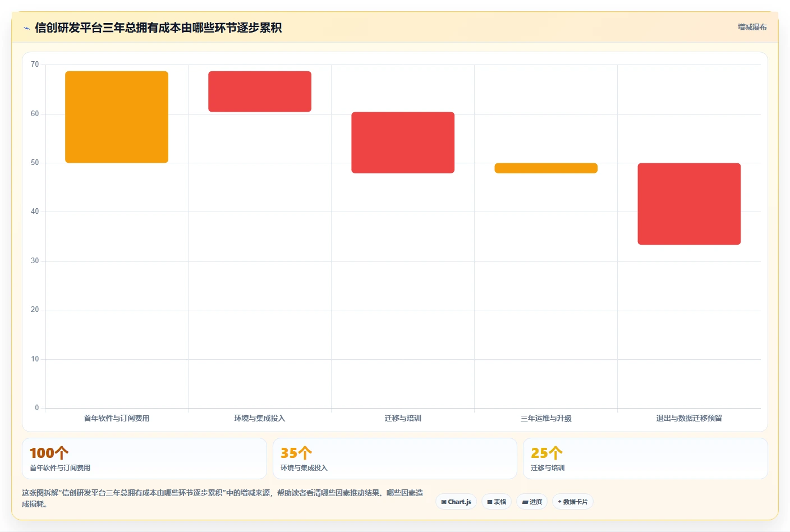Click the Chart.js tag chip
The width and height of the screenshot is (790, 532).
(x=456, y=502)
